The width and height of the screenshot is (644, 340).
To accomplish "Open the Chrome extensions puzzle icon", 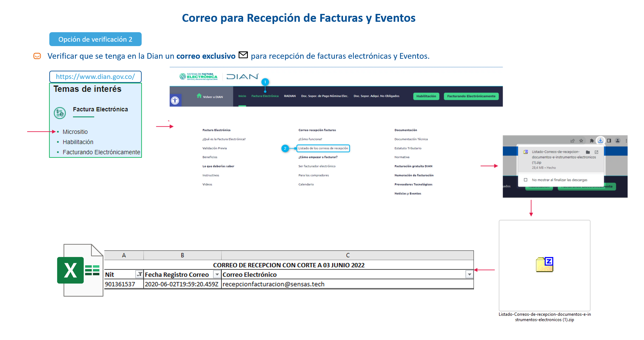I will 592,141.
